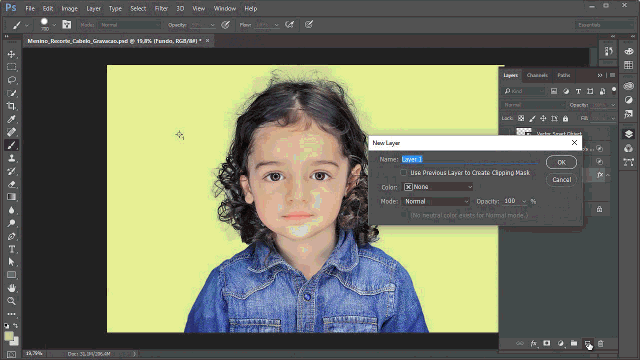Select the Rectangle shape tool
This screenshot has width=640, height=360.
pyautogui.click(x=11, y=275)
